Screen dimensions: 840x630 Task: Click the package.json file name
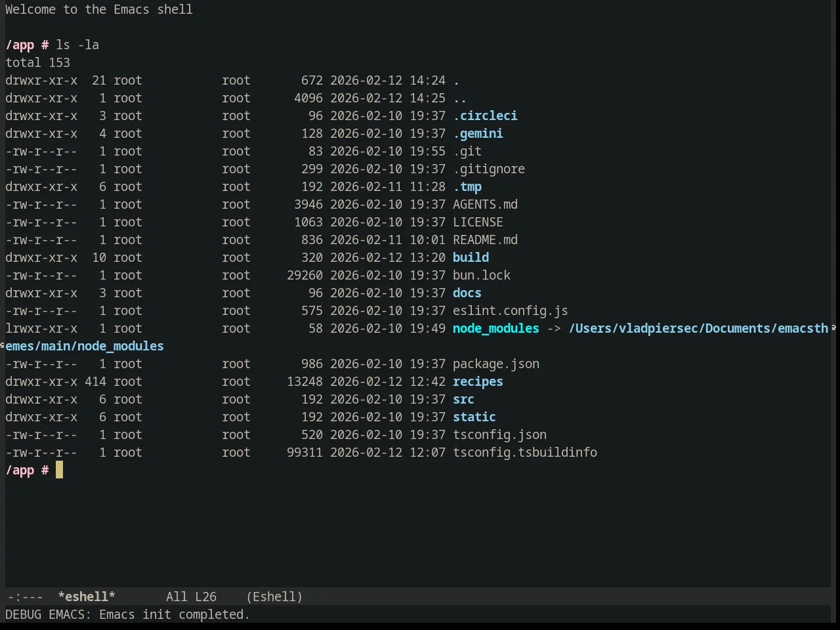tap(496, 364)
